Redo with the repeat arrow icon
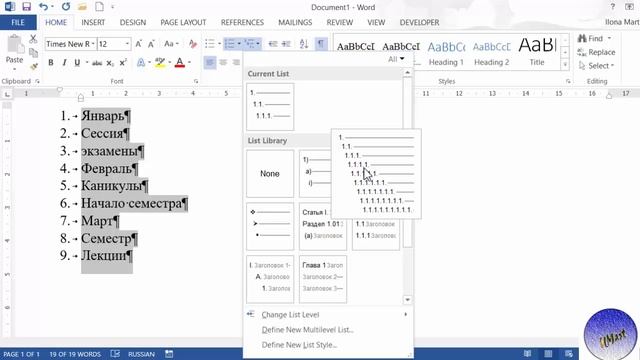Image resolution: width=640 pixels, height=360 pixels. tap(66, 7)
